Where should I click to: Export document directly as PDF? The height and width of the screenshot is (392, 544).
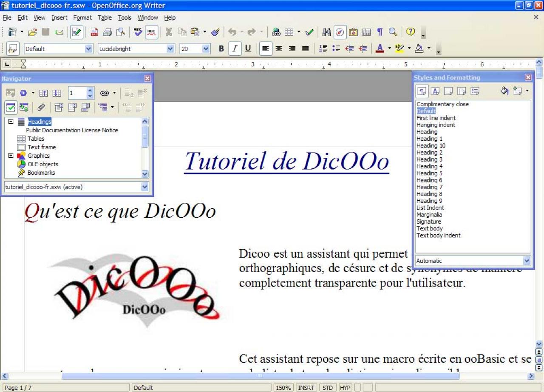pos(94,32)
